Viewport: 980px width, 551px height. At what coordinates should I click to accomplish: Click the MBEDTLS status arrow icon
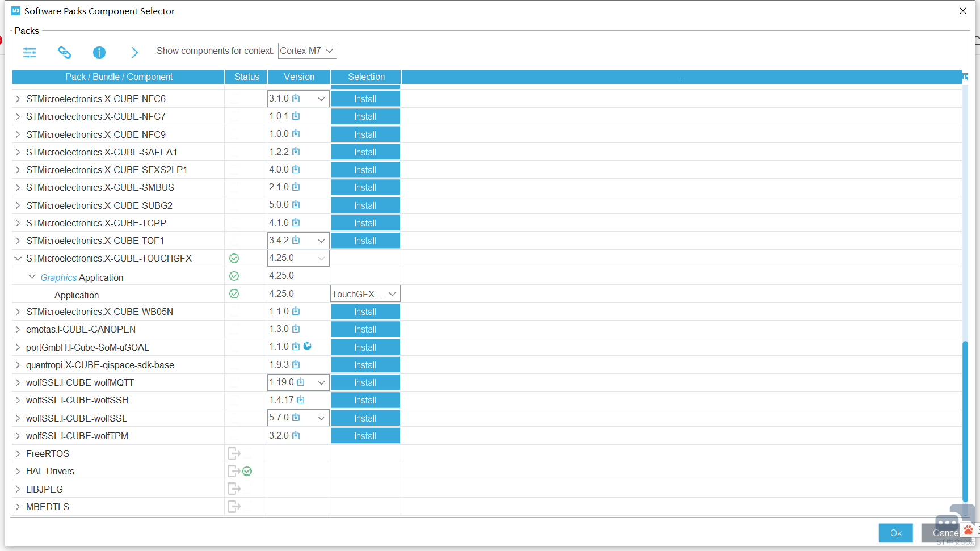(x=234, y=507)
